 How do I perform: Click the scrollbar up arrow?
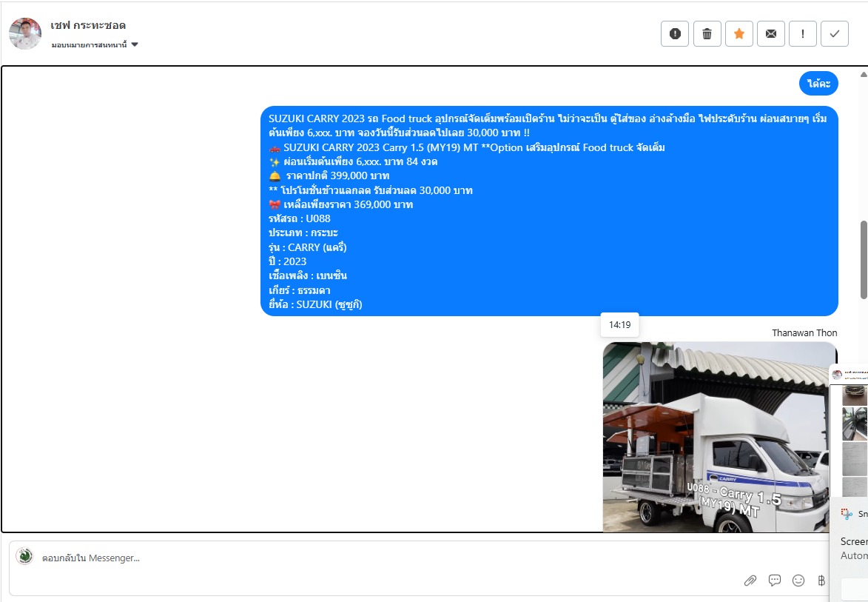pos(864,74)
